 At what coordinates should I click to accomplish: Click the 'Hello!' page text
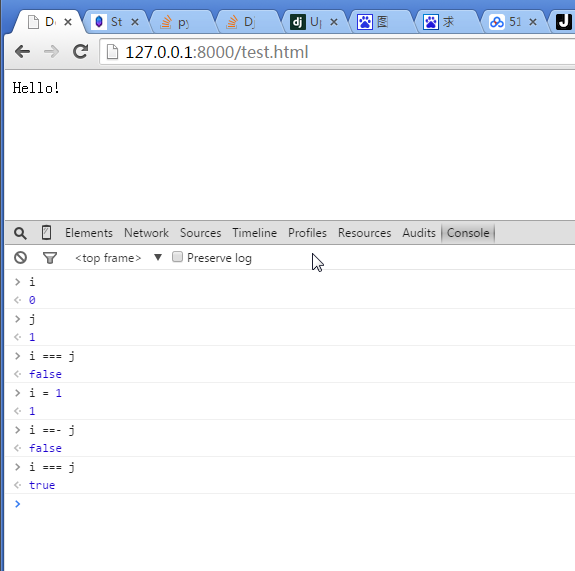tap(36, 88)
